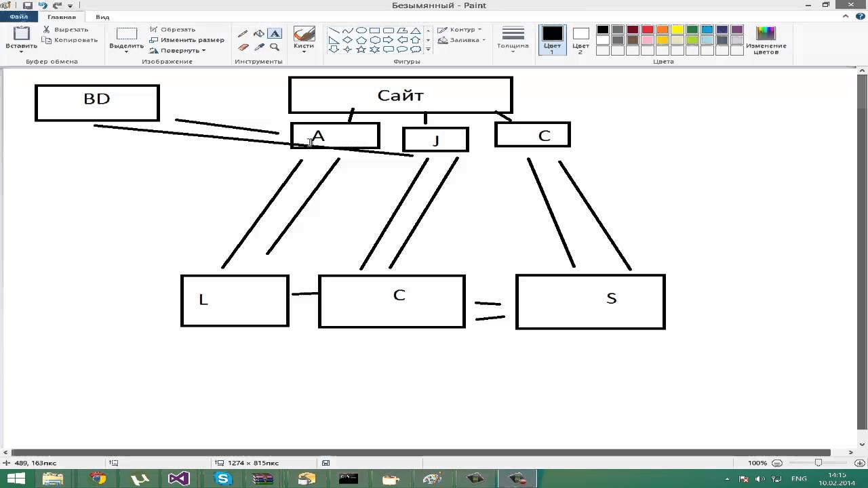Select the Text tool
This screenshot has height=488, width=868.
point(274,33)
